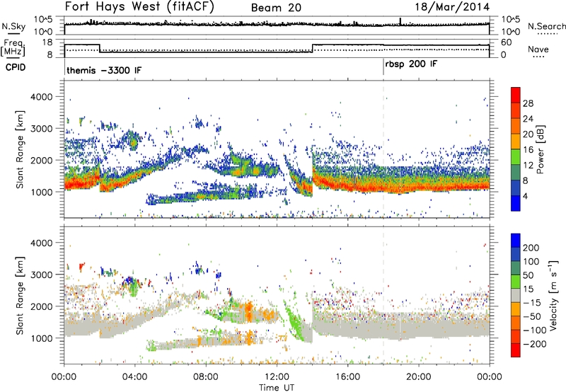Screen dimensions: 566x392
Task: Click the 'Nave' legend label
Action: point(538,49)
